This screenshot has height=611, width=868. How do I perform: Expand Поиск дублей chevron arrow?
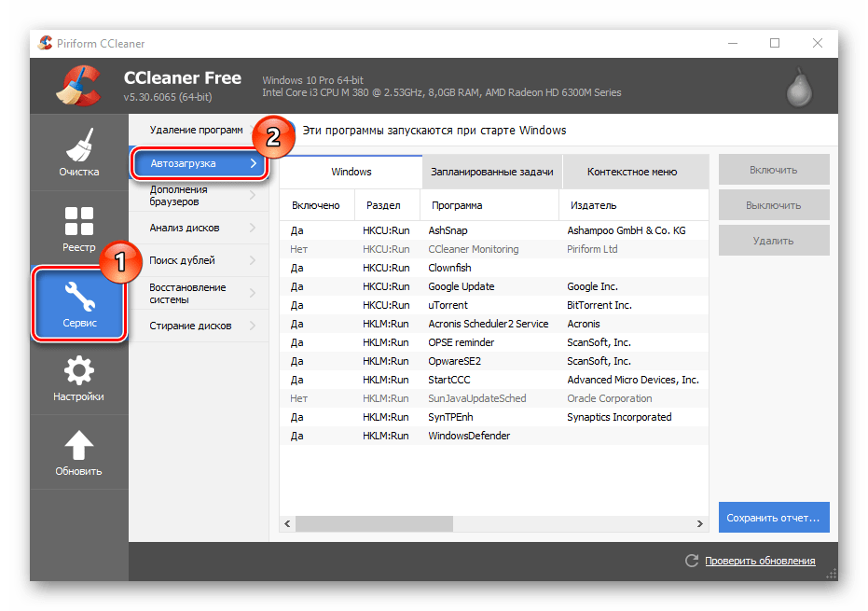[253, 260]
